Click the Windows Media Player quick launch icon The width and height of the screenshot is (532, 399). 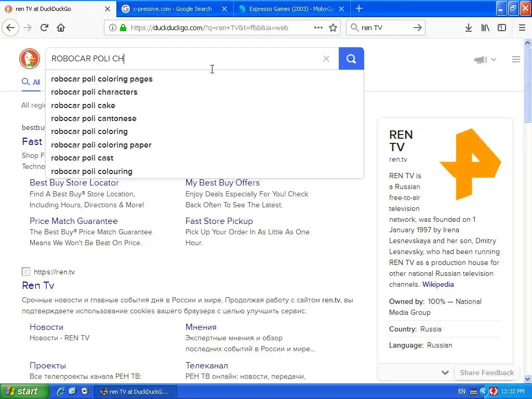(x=85, y=391)
